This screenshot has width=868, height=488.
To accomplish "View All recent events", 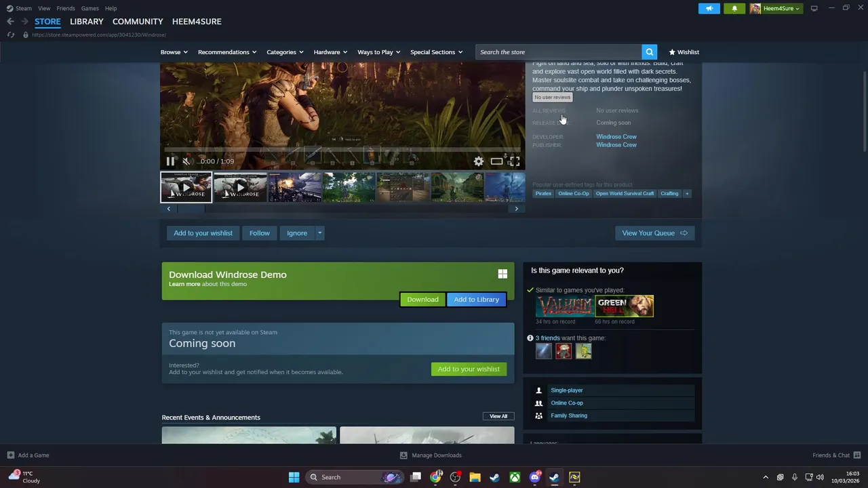I will (x=498, y=416).
